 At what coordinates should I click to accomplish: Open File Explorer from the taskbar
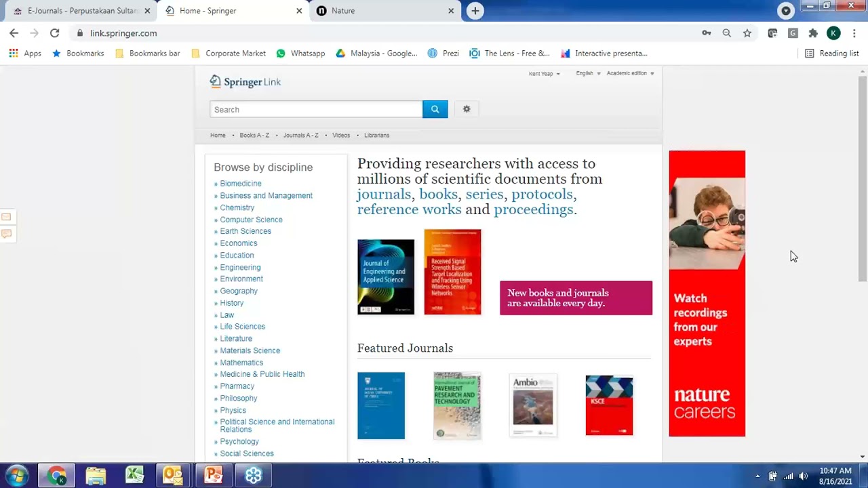click(x=96, y=476)
